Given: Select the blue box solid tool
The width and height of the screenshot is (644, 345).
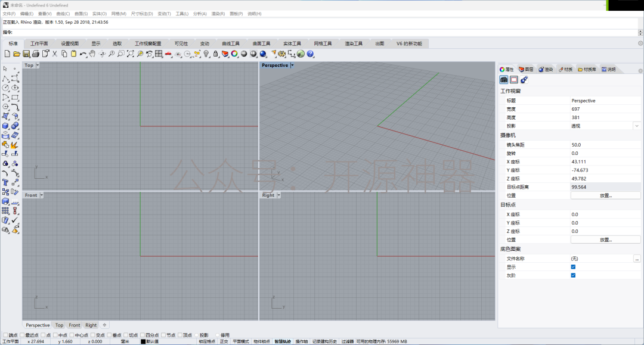Looking at the screenshot, I should [x=5, y=126].
